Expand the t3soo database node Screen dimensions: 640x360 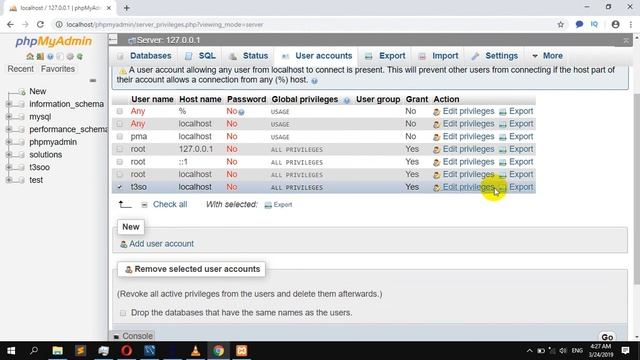coord(9,167)
